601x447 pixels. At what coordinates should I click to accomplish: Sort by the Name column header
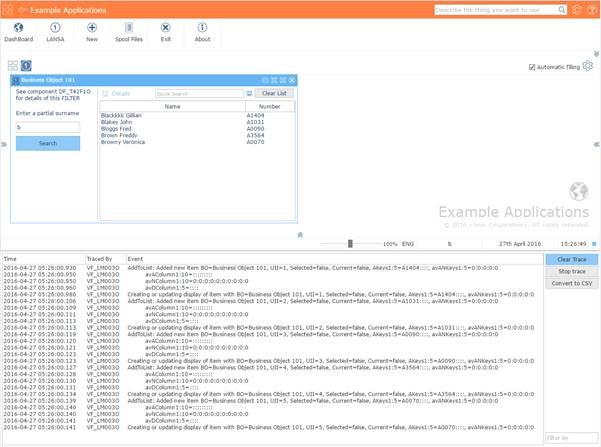tap(172, 107)
